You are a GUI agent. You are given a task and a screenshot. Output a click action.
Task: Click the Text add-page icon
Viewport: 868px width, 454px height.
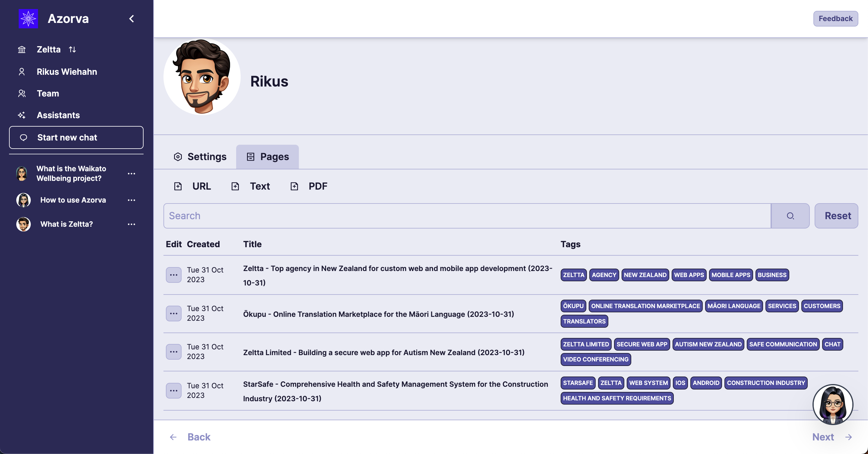[x=235, y=186]
